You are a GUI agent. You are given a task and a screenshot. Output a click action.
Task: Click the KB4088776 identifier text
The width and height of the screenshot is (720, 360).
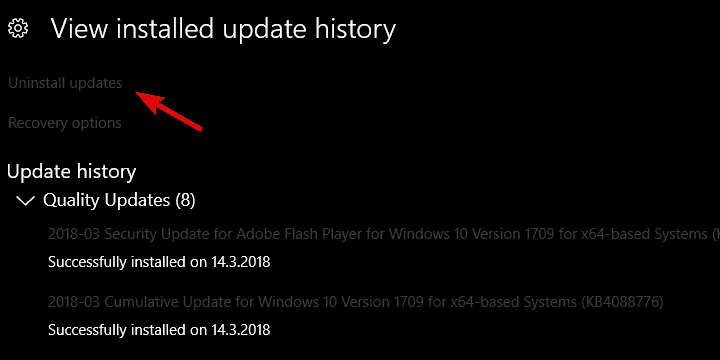(x=622, y=302)
